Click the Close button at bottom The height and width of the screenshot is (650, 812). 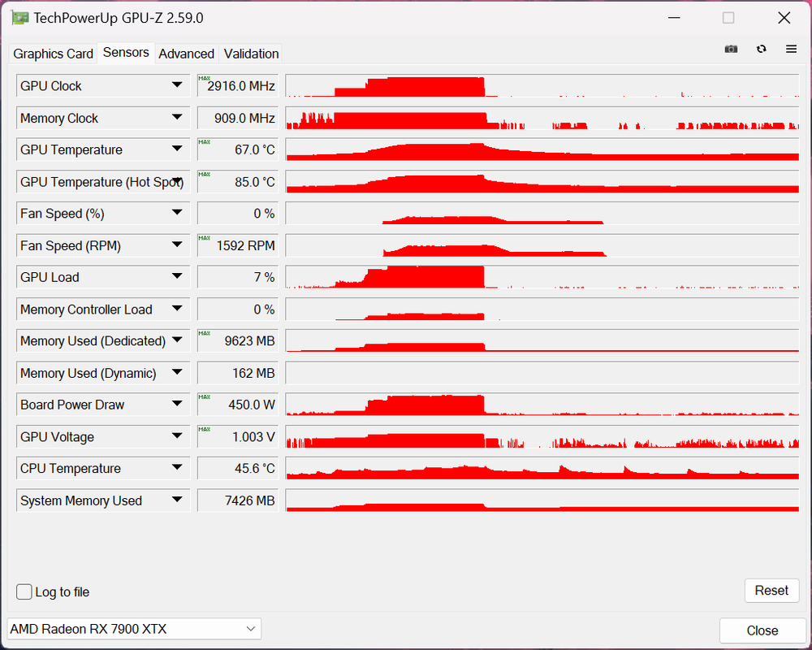[x=762, y=630]
